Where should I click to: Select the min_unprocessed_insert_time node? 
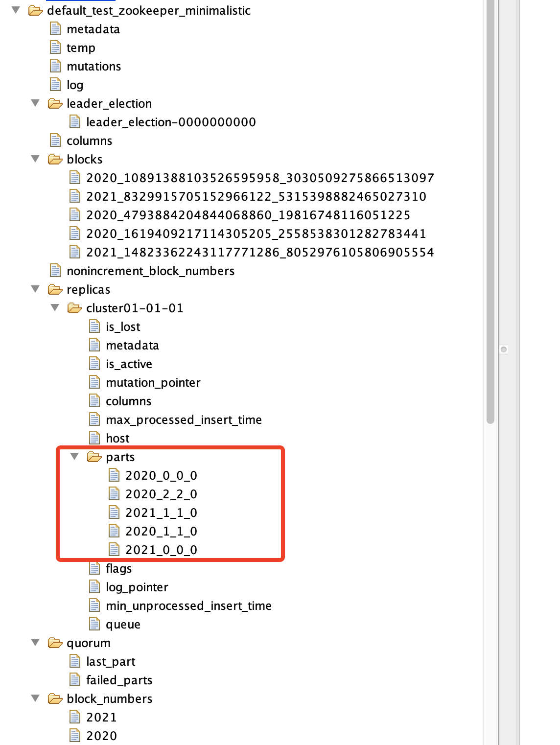click(x=189, y=605)
